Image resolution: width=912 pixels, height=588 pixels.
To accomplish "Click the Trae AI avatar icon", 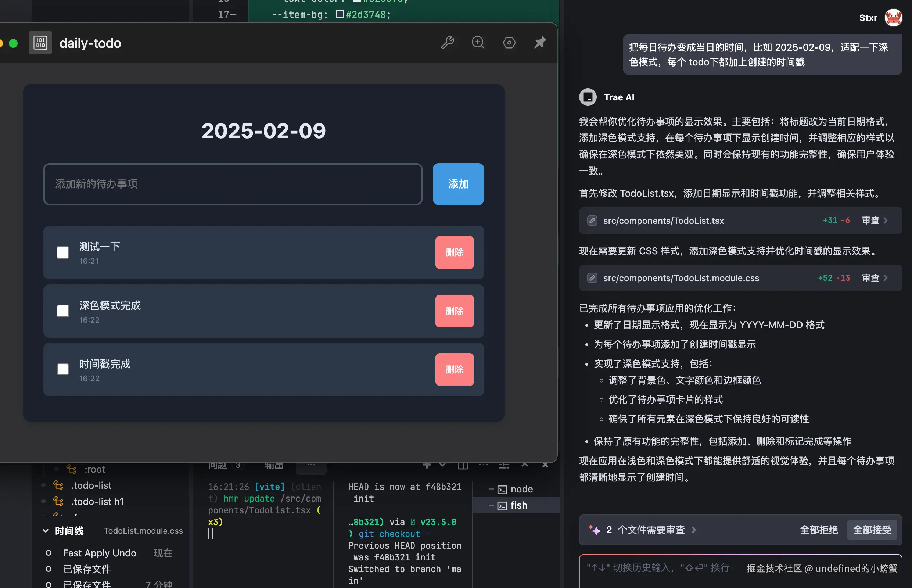I will tap(588, 97).
